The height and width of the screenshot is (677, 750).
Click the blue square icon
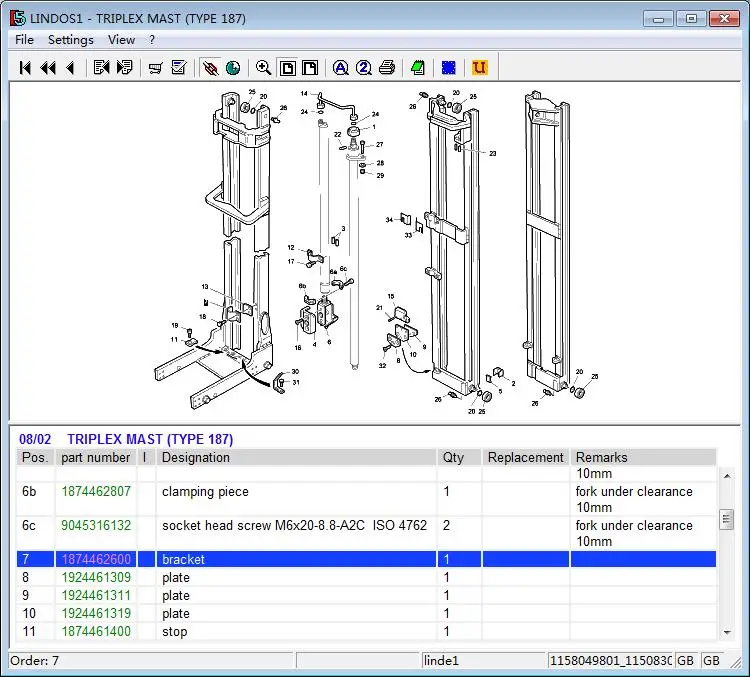[449, 67]
